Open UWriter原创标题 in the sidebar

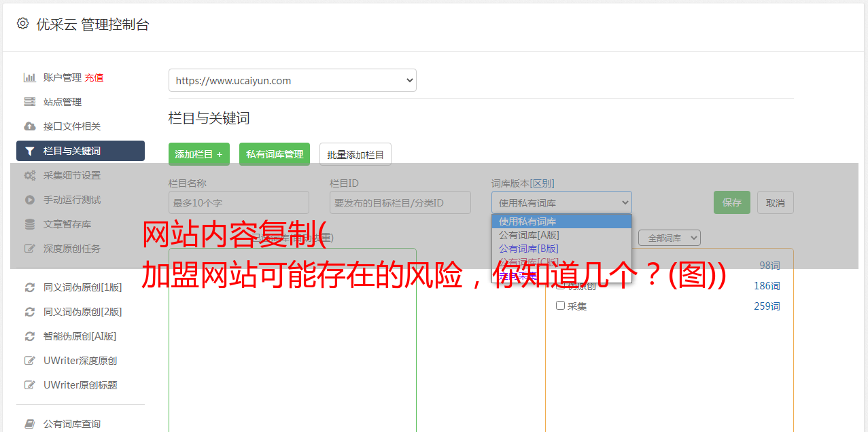pos(80,385)
